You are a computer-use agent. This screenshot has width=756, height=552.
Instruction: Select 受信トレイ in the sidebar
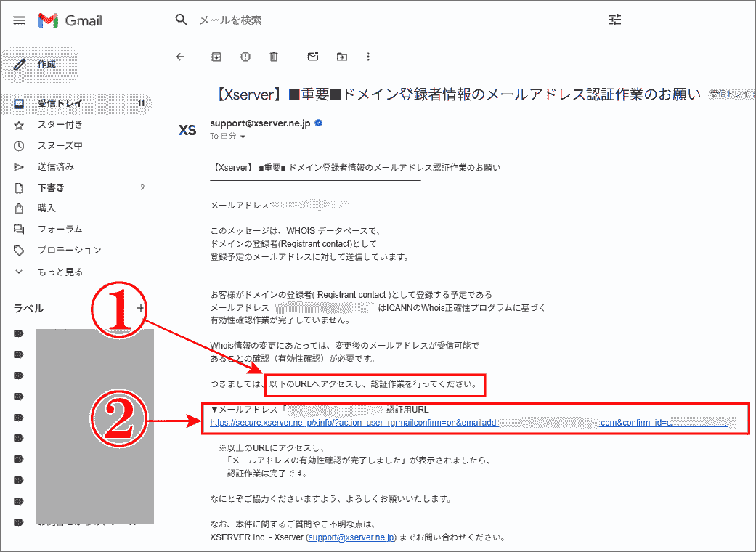(x=58, y=103)
